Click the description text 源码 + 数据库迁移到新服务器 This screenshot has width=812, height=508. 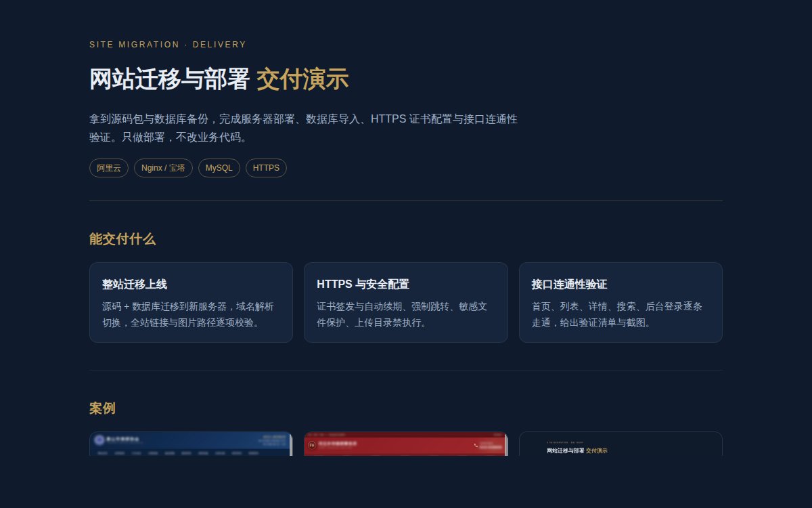188,314
